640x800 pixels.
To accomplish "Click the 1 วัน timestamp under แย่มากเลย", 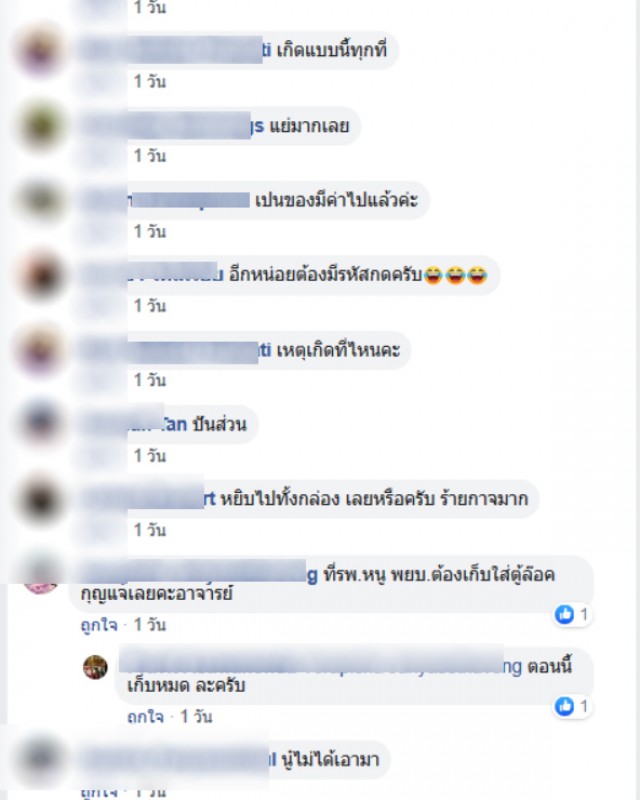I will tap(150, 156).
